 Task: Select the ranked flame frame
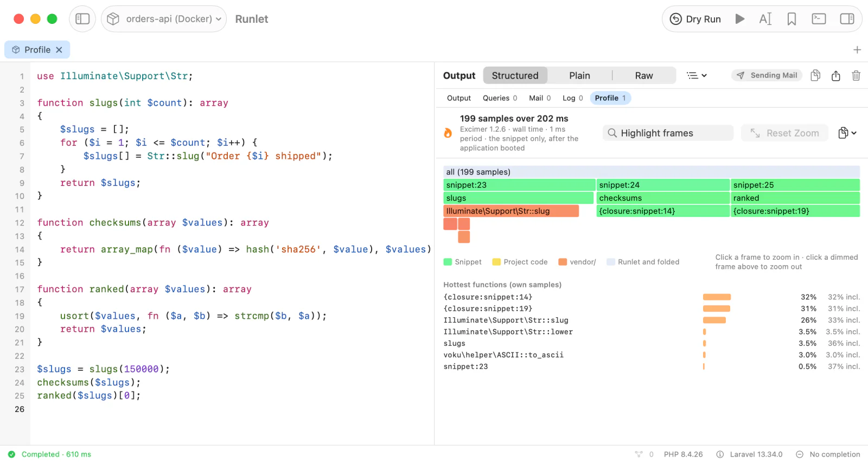click(x=795, y=198)
